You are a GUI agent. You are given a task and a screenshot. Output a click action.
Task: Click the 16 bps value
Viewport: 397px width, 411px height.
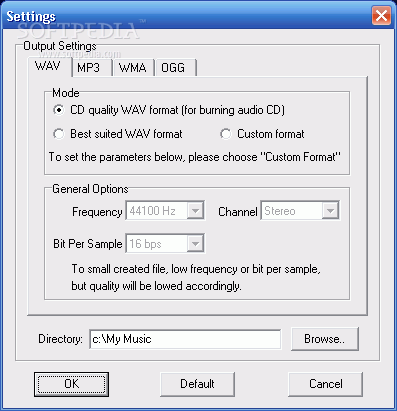(145, 244)
